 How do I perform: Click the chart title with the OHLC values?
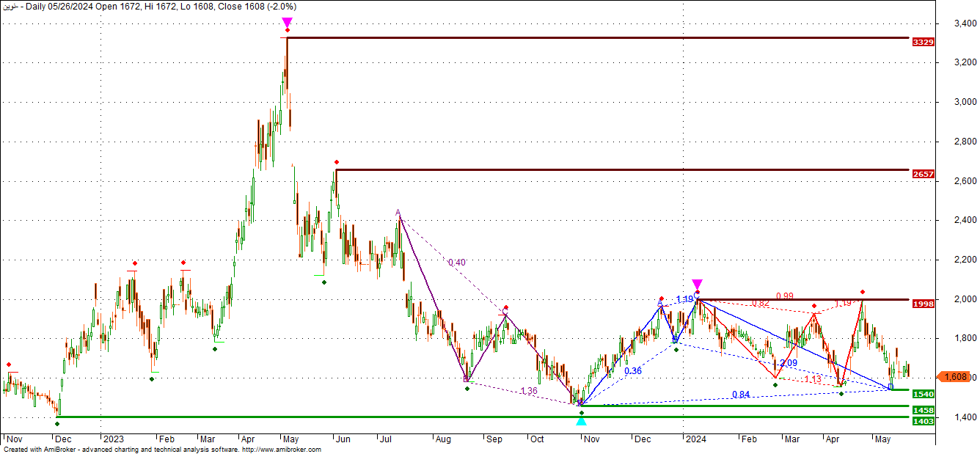tap(150, 6)
